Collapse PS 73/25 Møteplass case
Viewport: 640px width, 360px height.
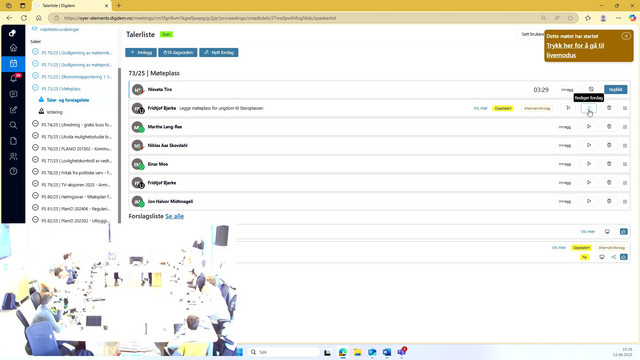[x=36, y=88]
